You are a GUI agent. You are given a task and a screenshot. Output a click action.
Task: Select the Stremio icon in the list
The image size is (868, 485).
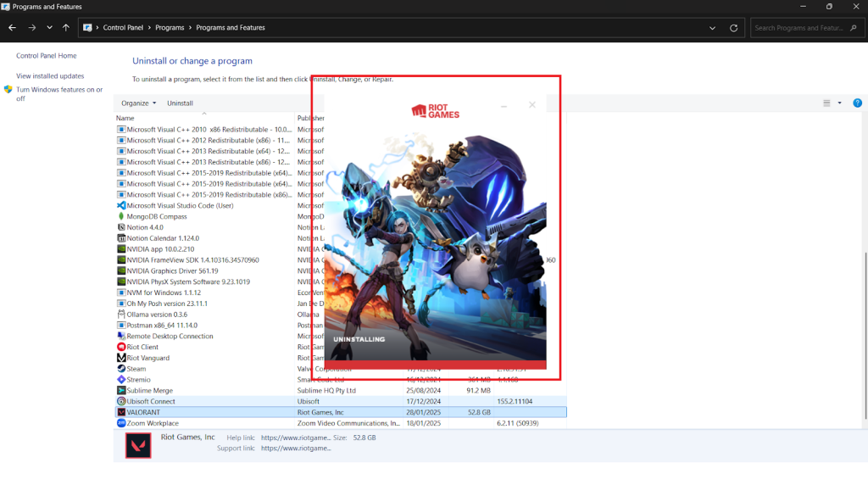(x=121, y=379)
